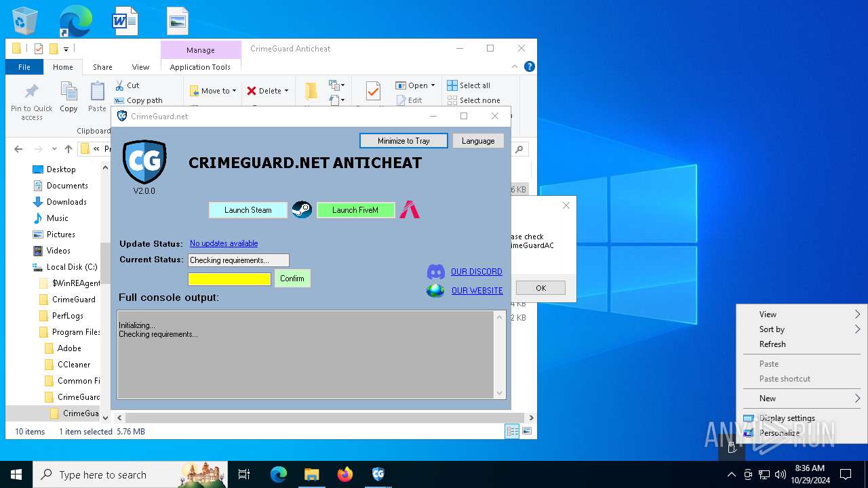
Task: Click Minimize to Tray button
Action: pyautogui.click(x=403, y=141)
